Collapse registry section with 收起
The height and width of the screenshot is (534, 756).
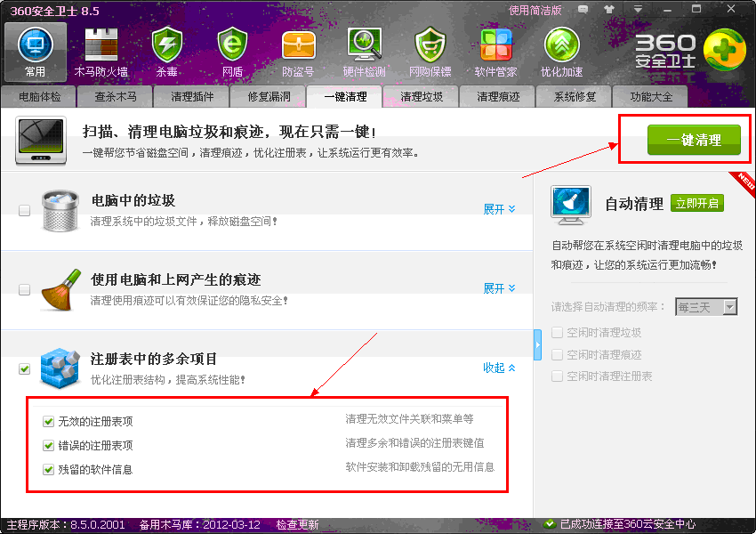pyautogui.click(x=499, y=368)
